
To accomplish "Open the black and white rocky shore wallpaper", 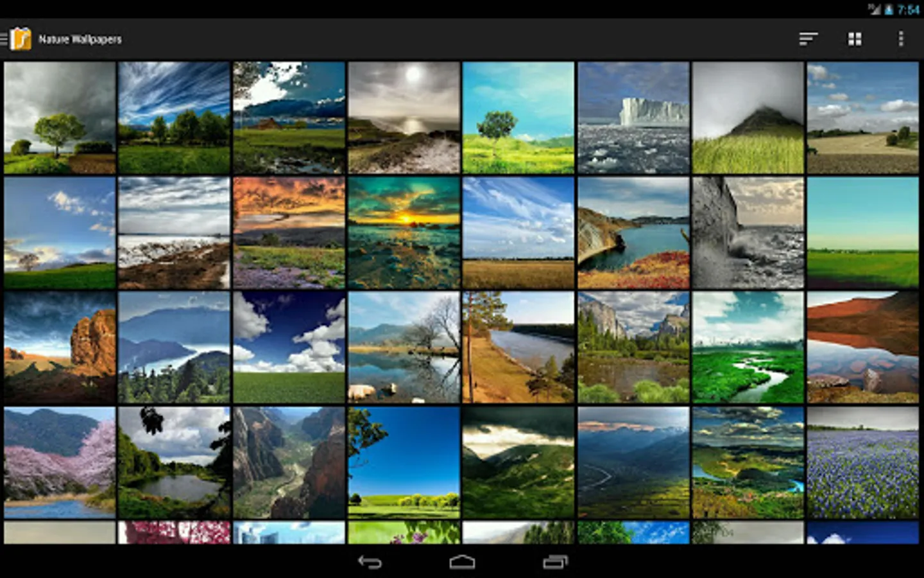I will tap(748, 232).
